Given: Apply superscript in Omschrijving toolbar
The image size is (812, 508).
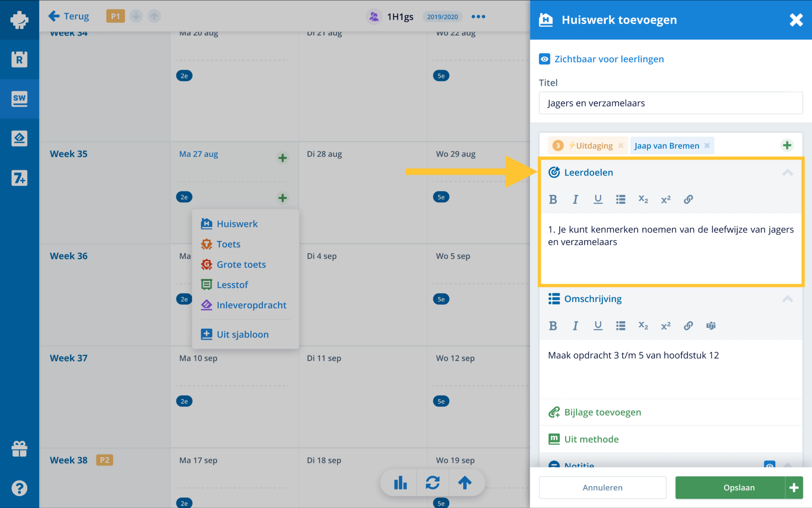Looking at the screenshot, I should [666, 326].
